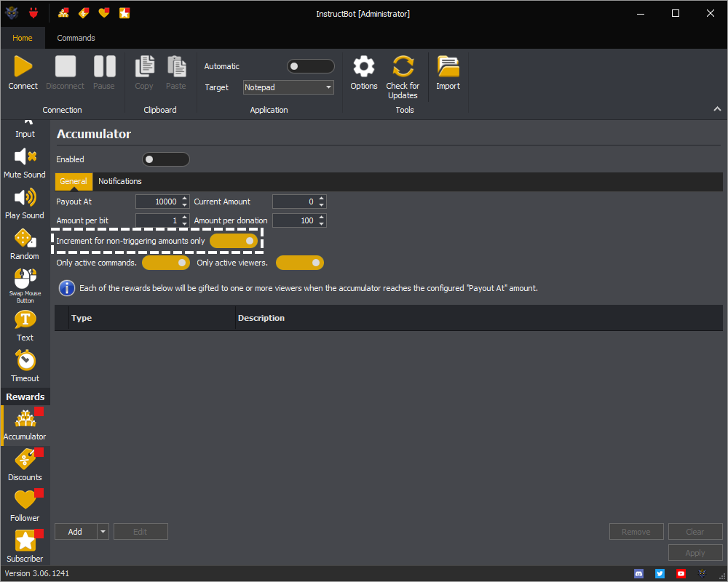Click the Copy clipboard icon
The image size is (728, 582).
click(x=144, y=66)
